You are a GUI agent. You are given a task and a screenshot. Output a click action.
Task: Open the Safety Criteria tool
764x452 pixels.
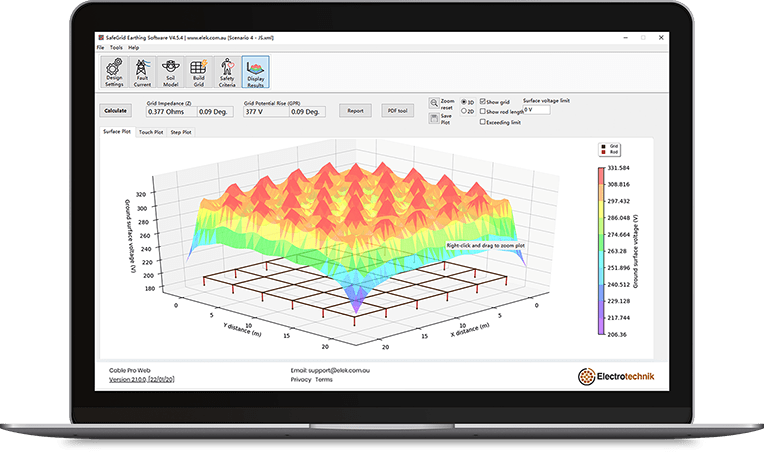[x=227, y=72]
